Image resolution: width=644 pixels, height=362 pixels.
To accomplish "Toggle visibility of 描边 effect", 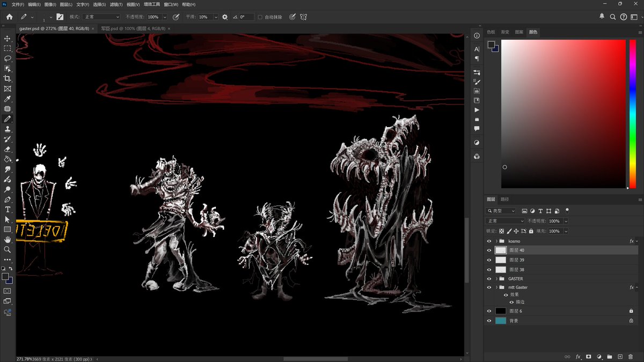I will [511, 302].
